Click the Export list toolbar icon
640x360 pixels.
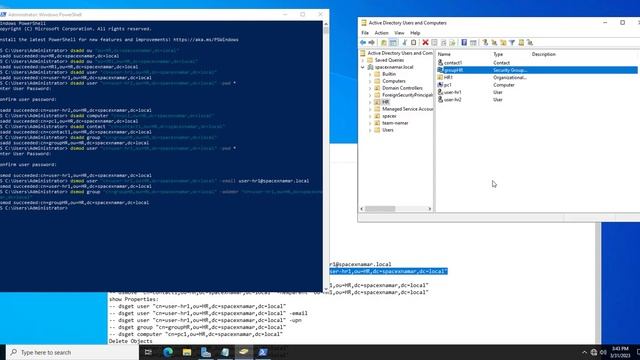pyautogui.click(x=452, y=42)
